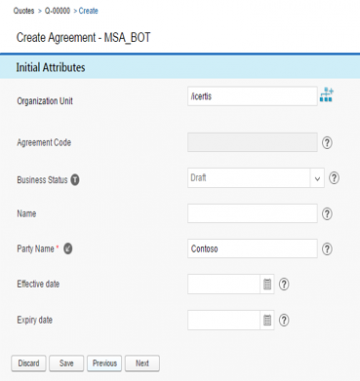Image resolution: width=360 pixels, height=381 pixels.
Task: Open the Expiry date calendar picker
Action: [x=267, y=320]
